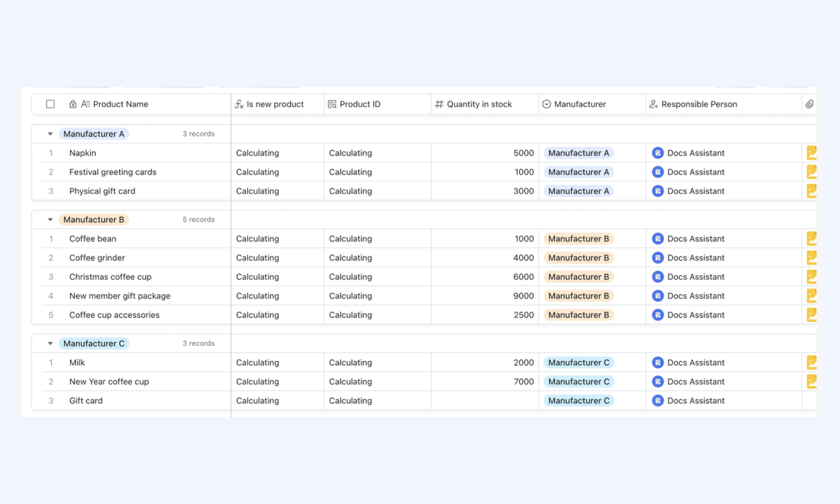Image resolution: width=840 pixels, height=504 pixels.
Task: Click the lock icon beside Product Name
Action: [x=73, y=104]
